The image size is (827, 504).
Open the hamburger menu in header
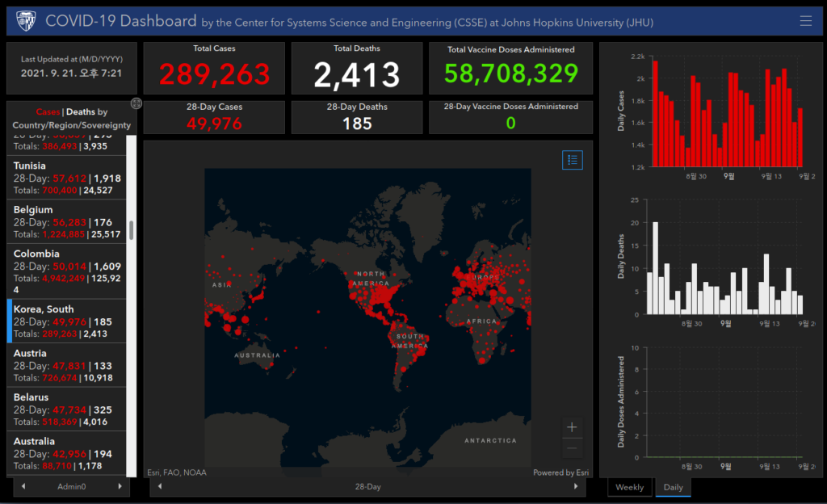click(x=805, y=21)
